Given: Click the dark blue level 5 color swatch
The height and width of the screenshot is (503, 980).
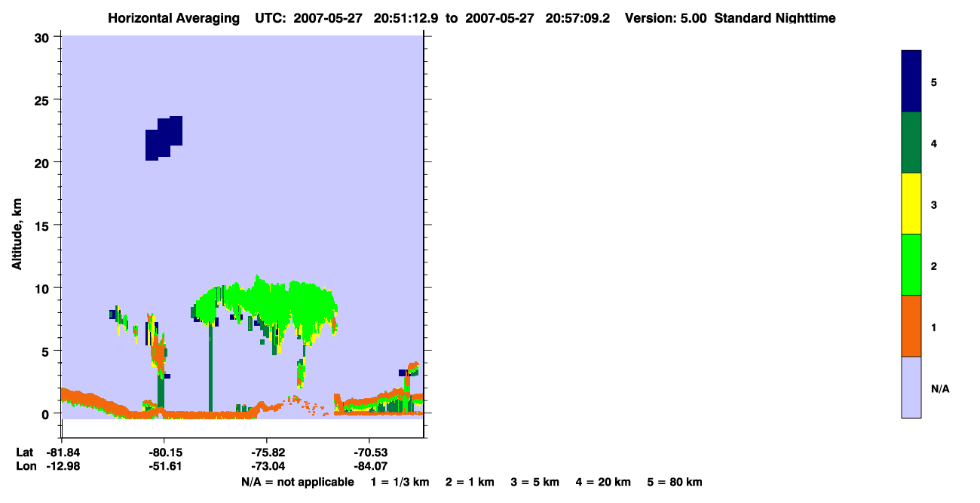Looking at the screenshot, I should pyautogui.click(x=911, y=81).
